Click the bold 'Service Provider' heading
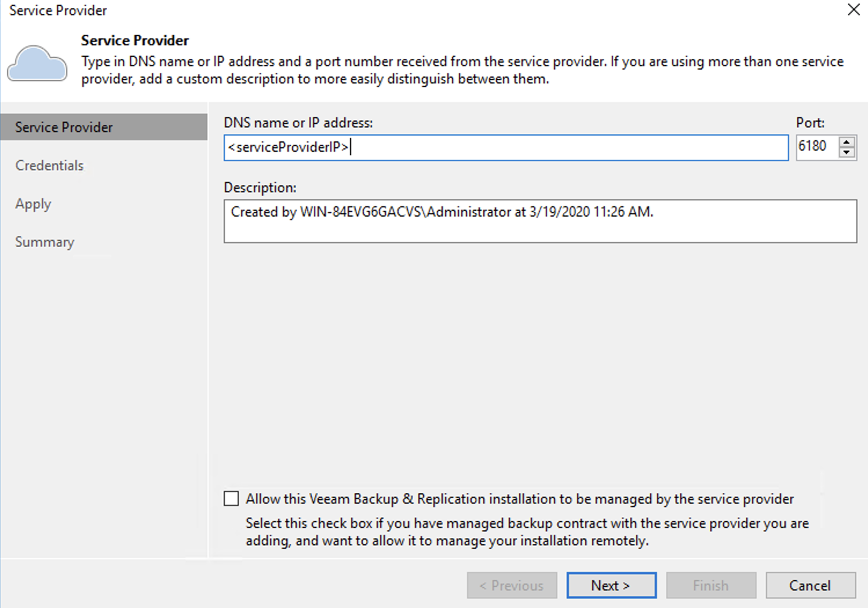 click(x=135, y=41)
